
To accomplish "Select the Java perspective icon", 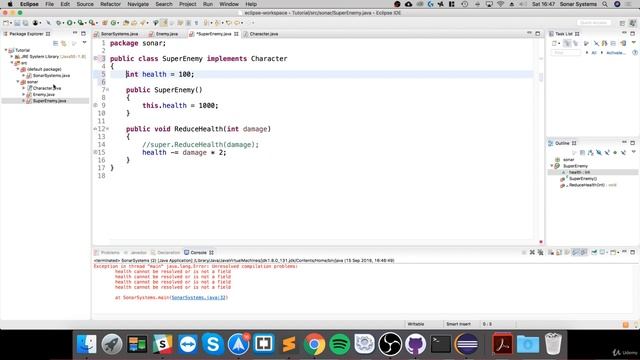I will click(x=633, y=23).
